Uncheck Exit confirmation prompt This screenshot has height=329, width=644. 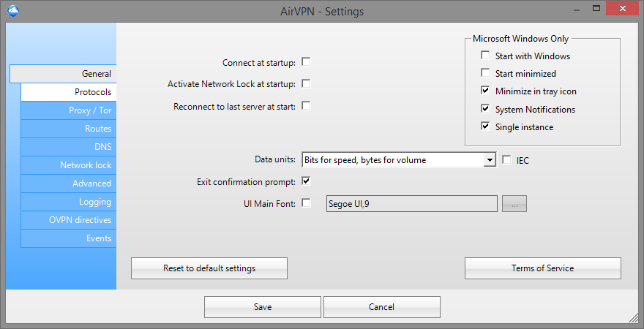point(306,181)
